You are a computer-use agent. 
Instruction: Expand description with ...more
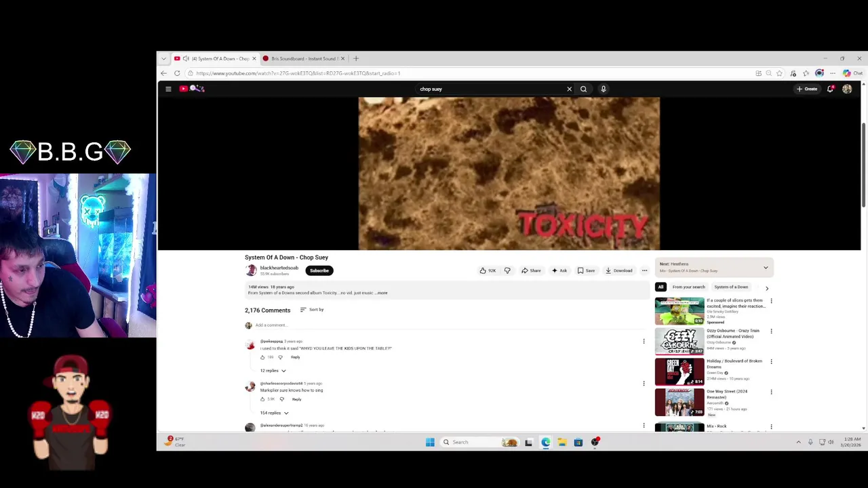pyautogui.click(x=381, y=293)
